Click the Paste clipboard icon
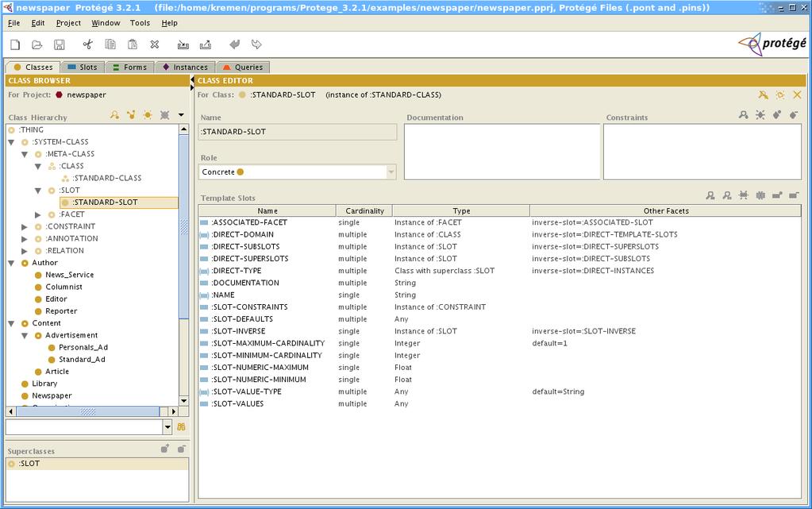Image resolution: width=812 pixels, height=509 pixels. pos(133,44)
